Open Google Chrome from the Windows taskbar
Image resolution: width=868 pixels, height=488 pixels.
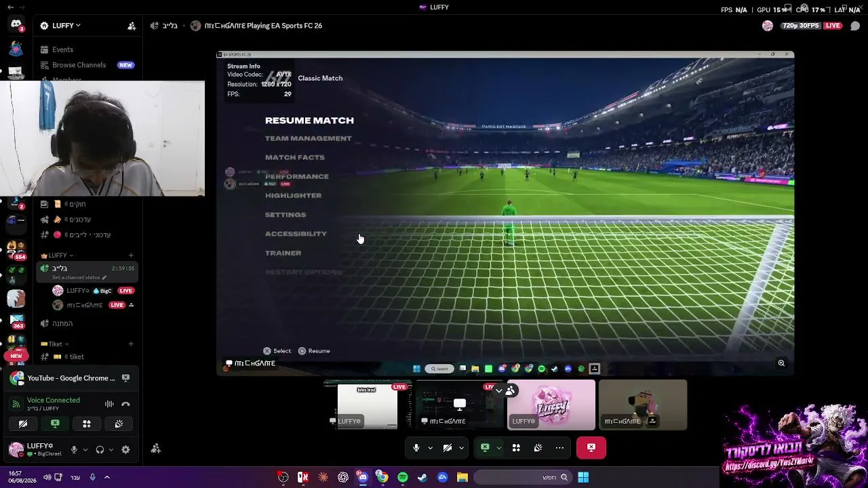(x=382, y=477)
